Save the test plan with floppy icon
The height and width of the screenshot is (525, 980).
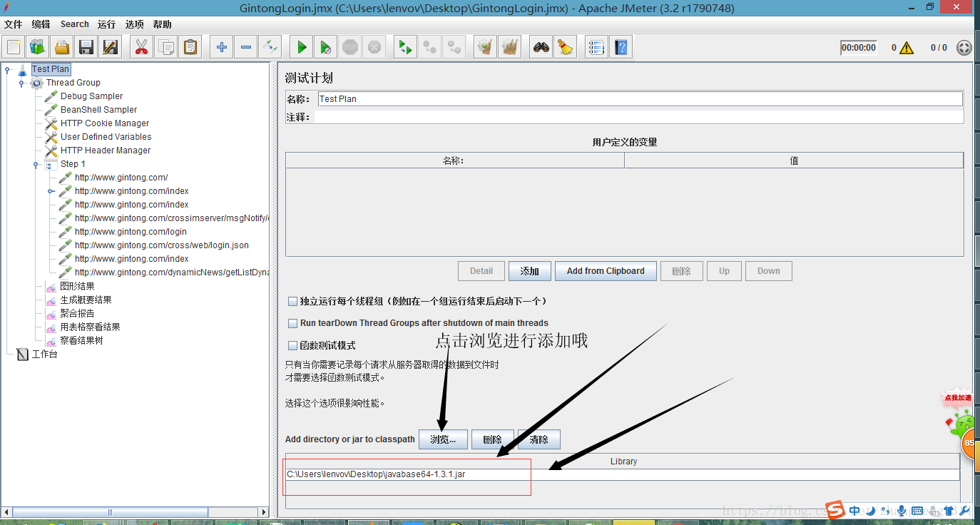coord(86,48)
